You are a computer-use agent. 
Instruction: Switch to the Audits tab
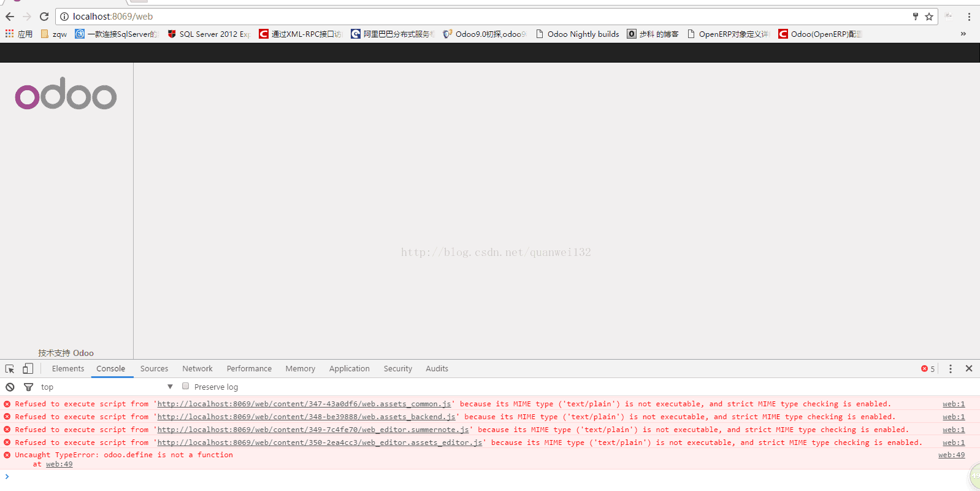[x=437, y=369]
